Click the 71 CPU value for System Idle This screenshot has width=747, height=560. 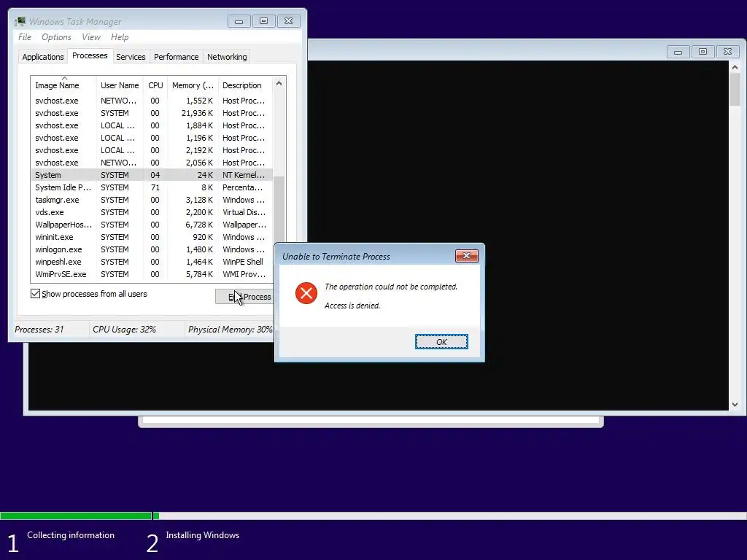point(155,187)
